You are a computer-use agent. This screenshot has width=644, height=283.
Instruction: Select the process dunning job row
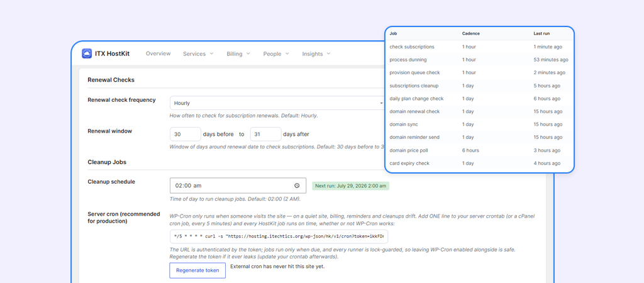coord(479,60)
